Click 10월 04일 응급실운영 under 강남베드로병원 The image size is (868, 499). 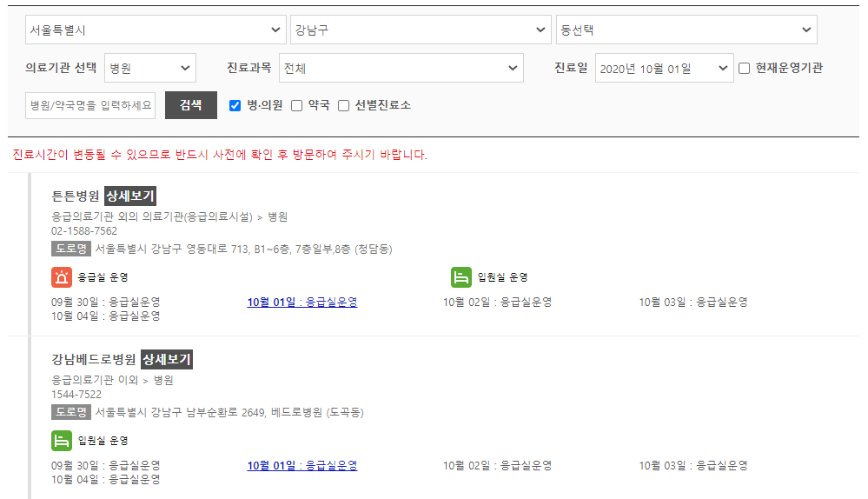pyautogui.click(x=106, y=480)
